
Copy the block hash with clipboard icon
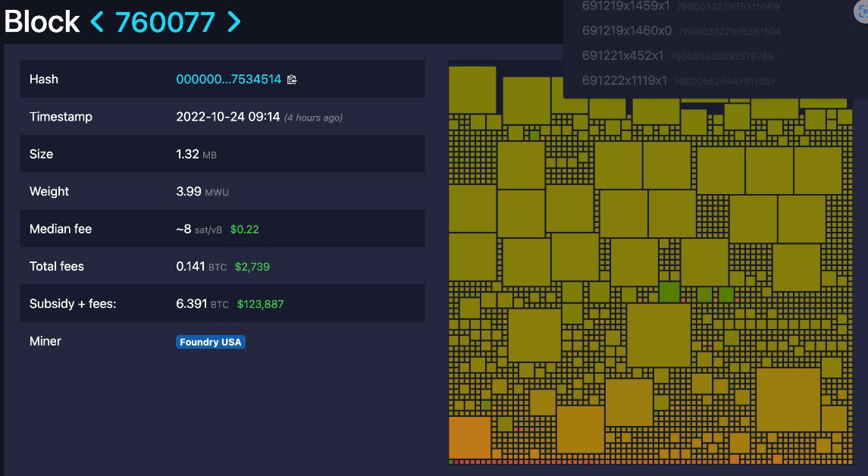coord(292,80)
